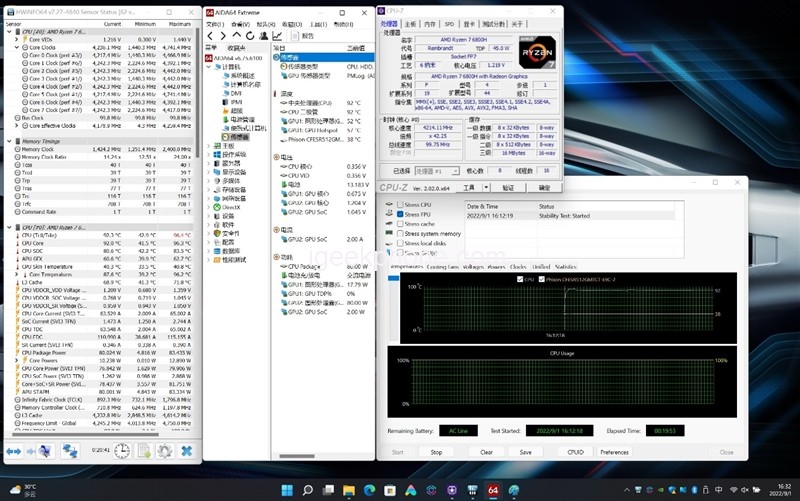This screenshot has width=800, height=501.
Task: Open the Cooling Fans tab
Action: pos(442,267)
